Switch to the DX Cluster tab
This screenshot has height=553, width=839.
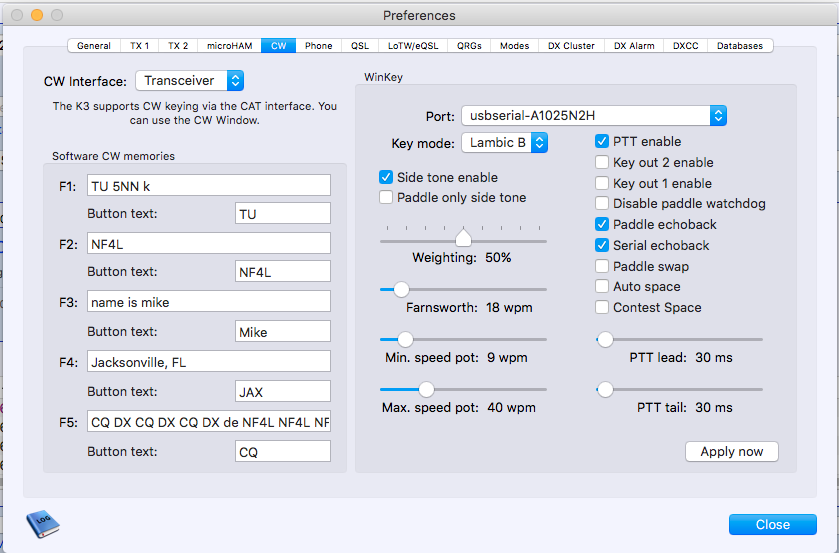tap(571, 46)
